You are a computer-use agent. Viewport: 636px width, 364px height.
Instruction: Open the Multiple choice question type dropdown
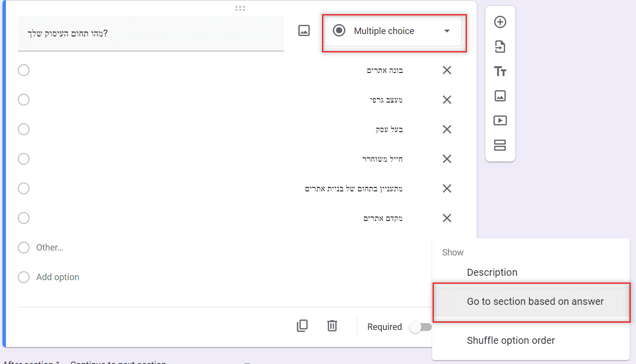(x=393, y=31)
